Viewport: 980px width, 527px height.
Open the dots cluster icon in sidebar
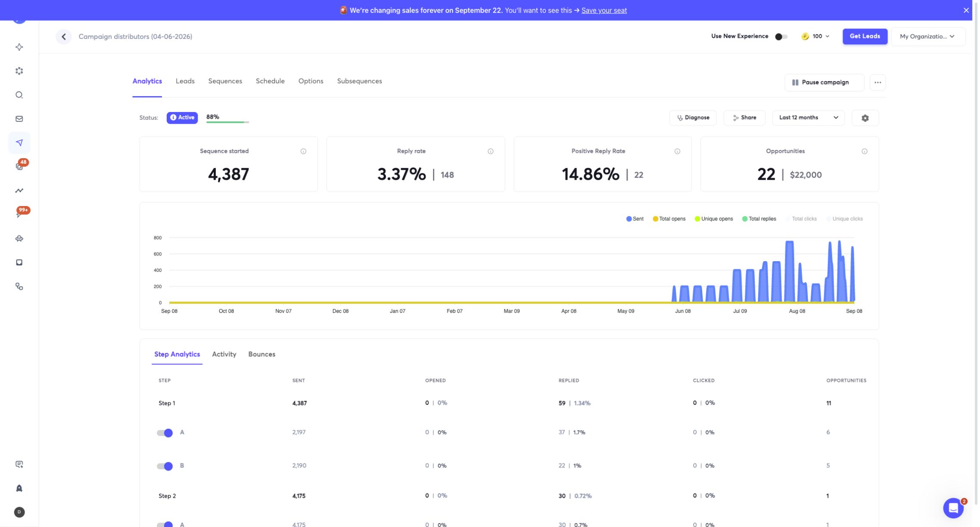(x=19, y=71)
